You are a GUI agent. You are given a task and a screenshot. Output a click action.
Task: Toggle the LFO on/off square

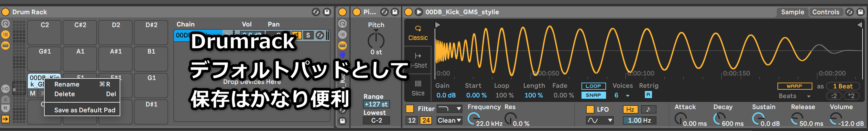coord(590,109)
